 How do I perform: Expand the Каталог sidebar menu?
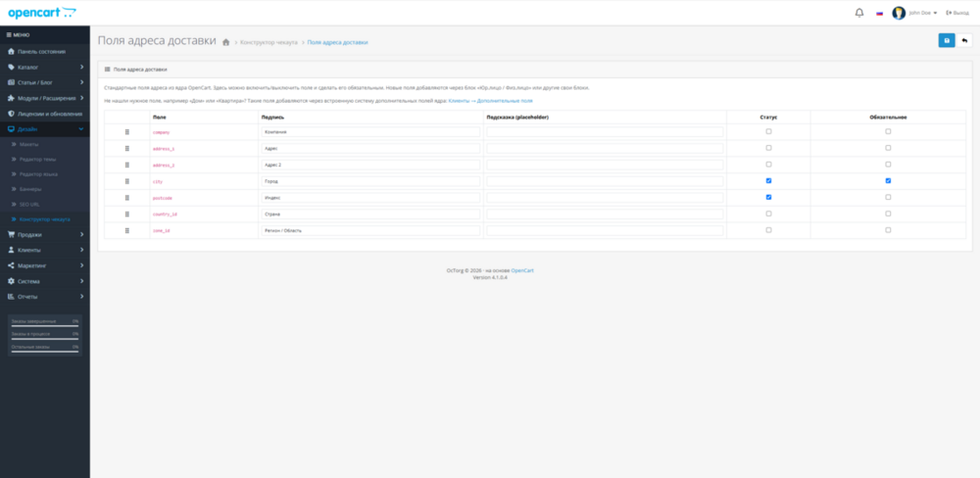click(x=45, y=67)
